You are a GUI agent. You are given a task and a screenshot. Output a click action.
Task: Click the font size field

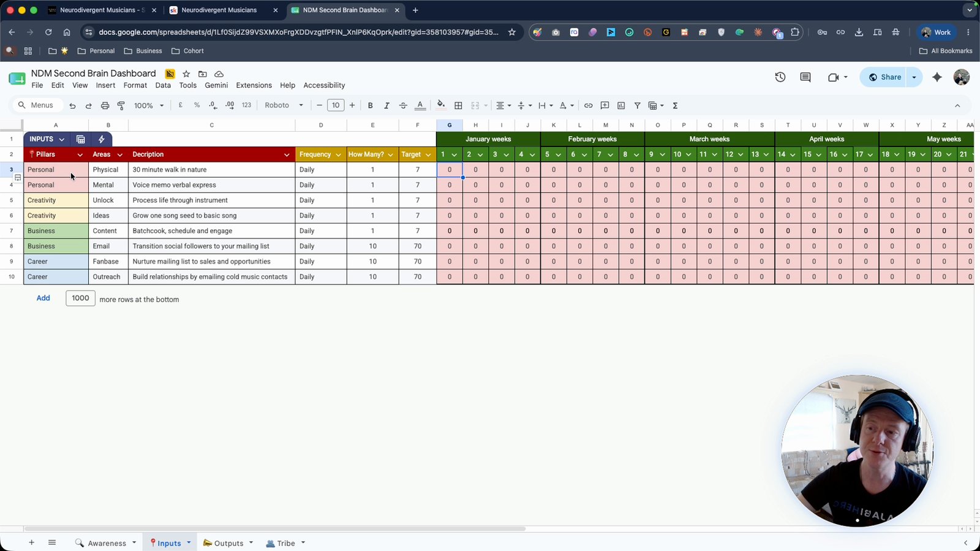pyautogui.click(x=336, y=105)
